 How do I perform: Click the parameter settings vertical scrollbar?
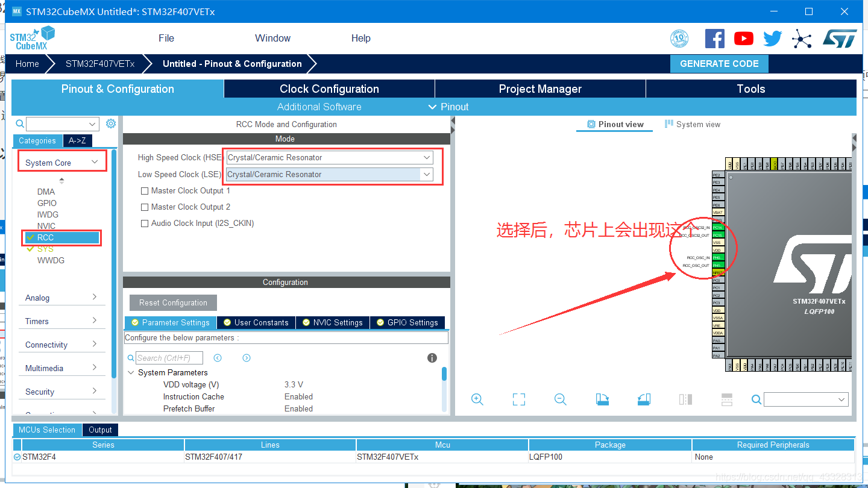(x=444, y=374)
